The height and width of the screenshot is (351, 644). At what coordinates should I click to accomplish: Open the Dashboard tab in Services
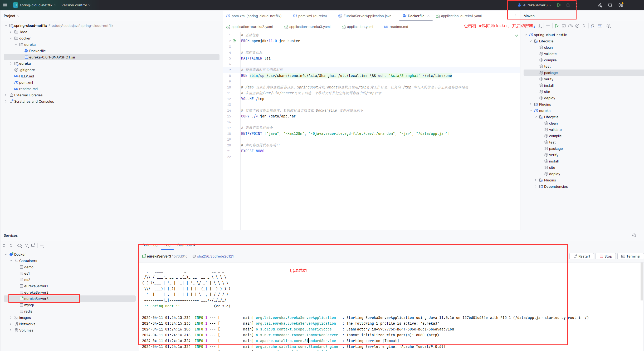coord(186,245)
